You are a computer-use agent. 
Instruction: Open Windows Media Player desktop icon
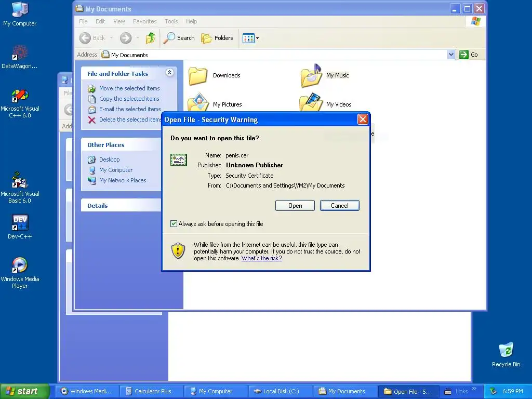20,273
